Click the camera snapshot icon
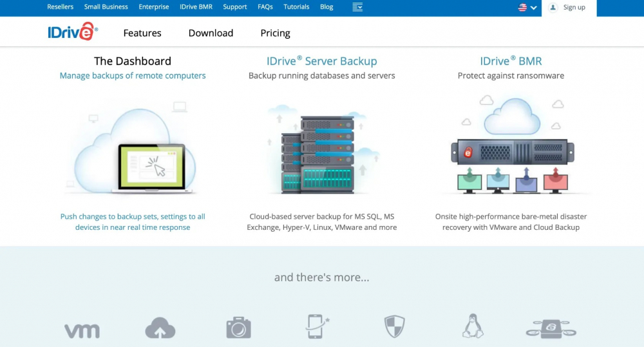 click(238, 328)
